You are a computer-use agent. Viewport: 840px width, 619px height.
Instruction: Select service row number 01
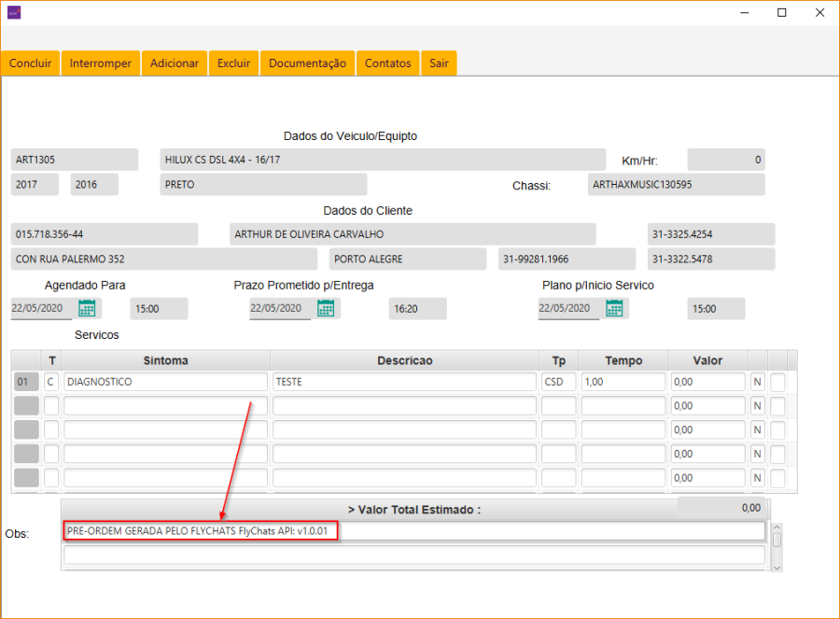pos(26,382)
